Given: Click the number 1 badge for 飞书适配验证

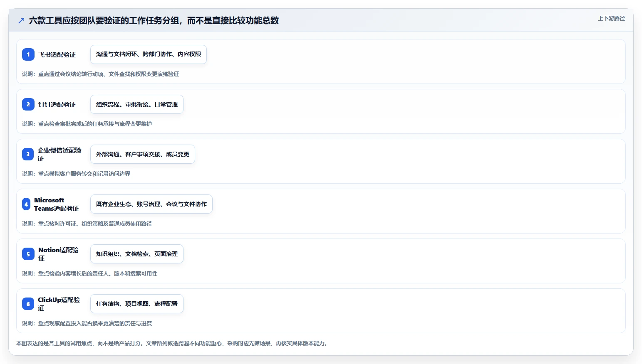Looking at the screenshot, I should coord(28,54).
